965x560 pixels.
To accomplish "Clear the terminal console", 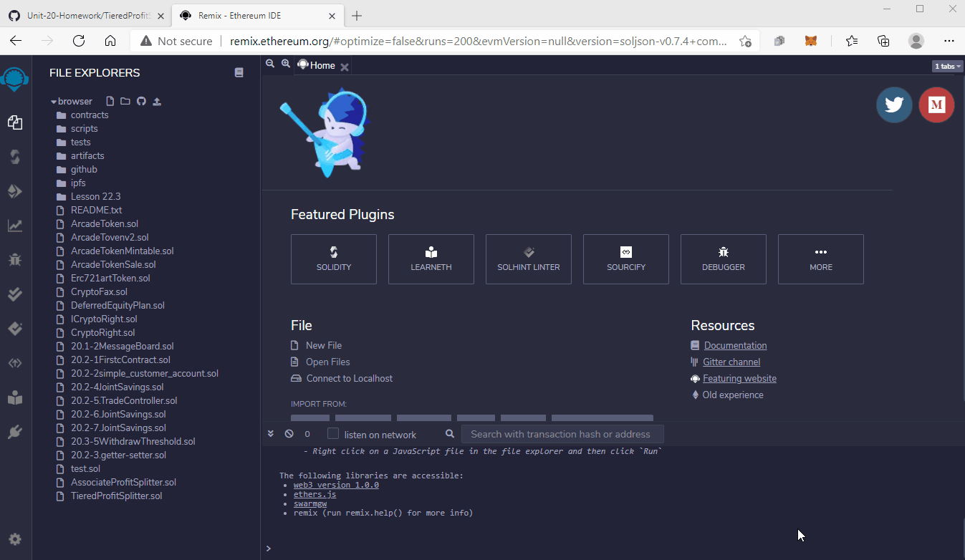I will [x=289, y=434].
